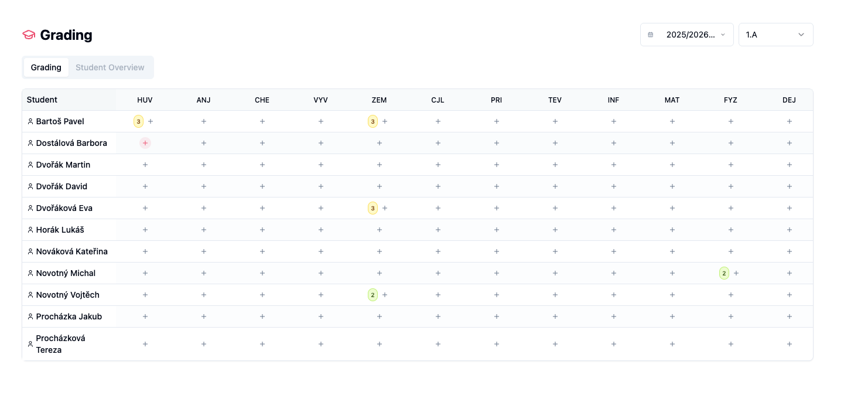Screen dimensions: 868x395
Task: Add CHE grade for Dvořák Martin
Action: click(x=262, y=165)
